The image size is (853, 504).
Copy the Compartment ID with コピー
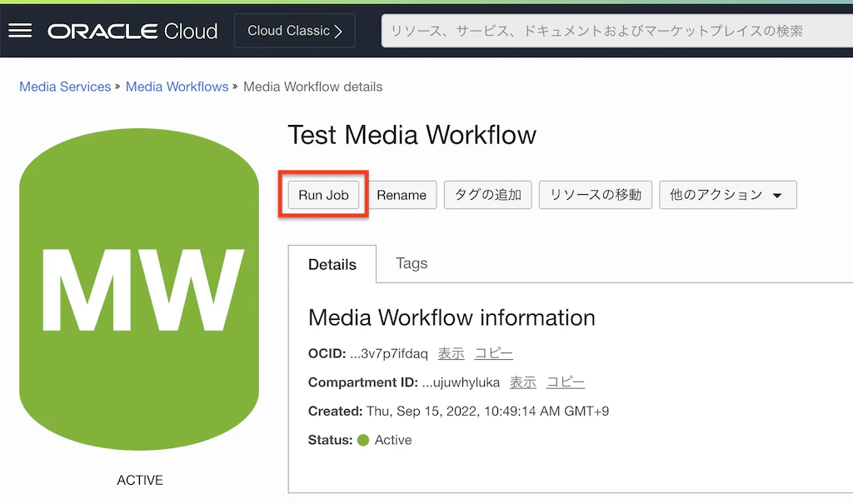coord(566,382)
